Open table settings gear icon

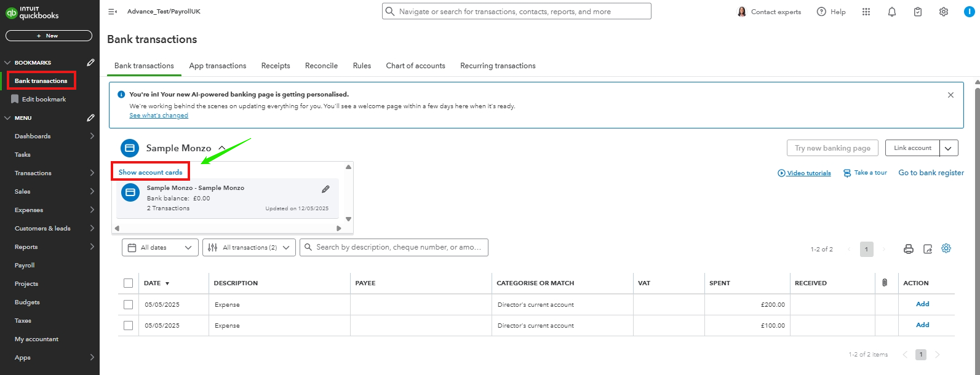(946, 248)
